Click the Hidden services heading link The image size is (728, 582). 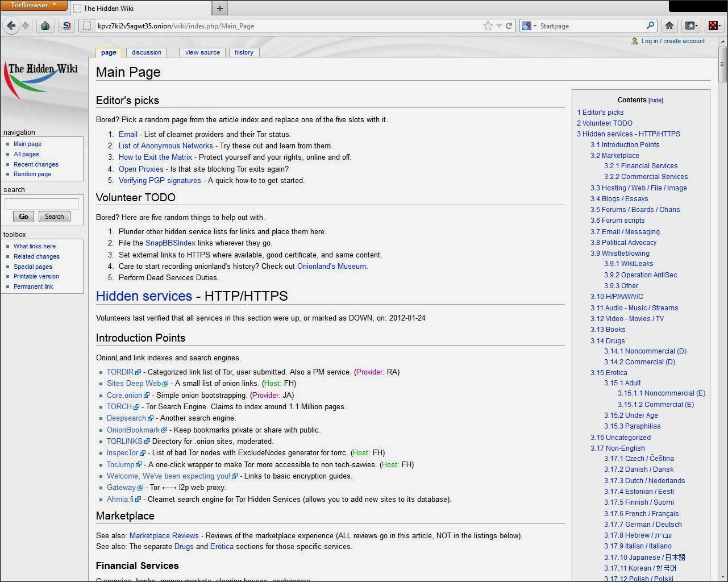144,296
